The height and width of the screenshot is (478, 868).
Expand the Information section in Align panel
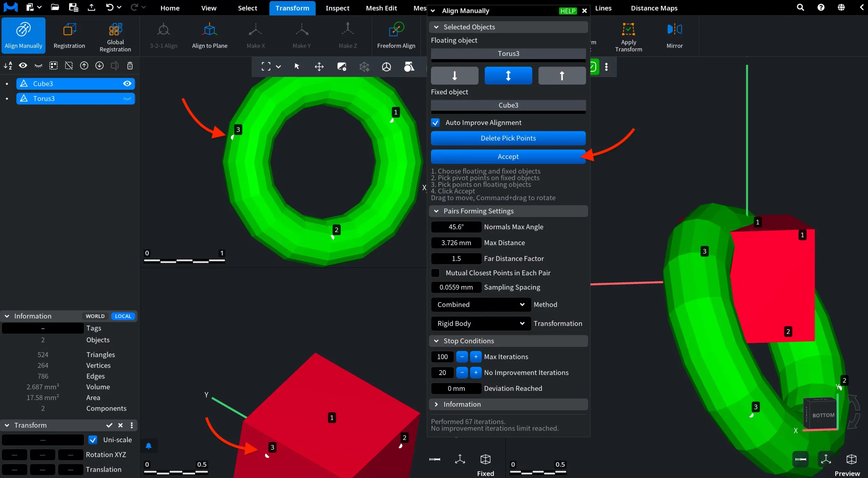click(x=436, y=404)
